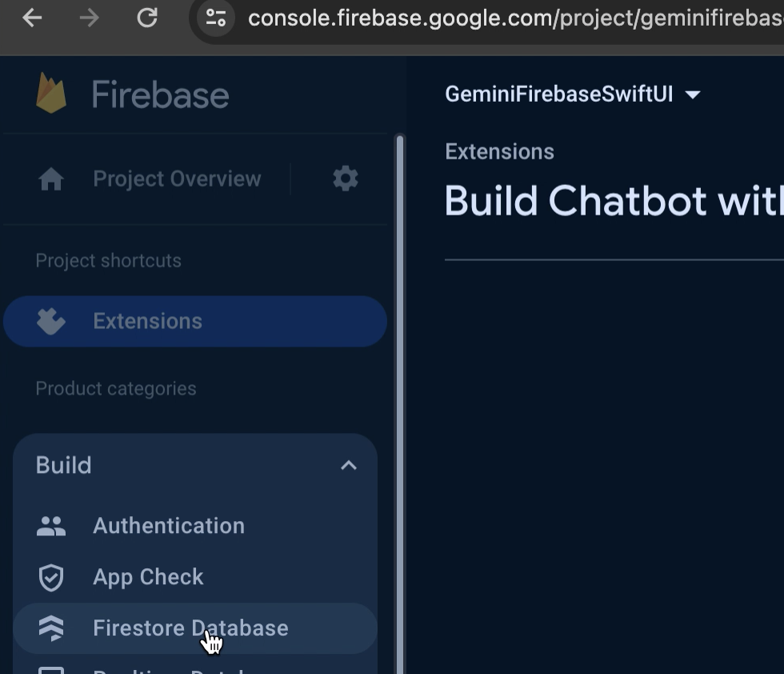The image size is (784, 674).
Task: Click the Project Overview home icon
Action: click(x=51, y=179)
